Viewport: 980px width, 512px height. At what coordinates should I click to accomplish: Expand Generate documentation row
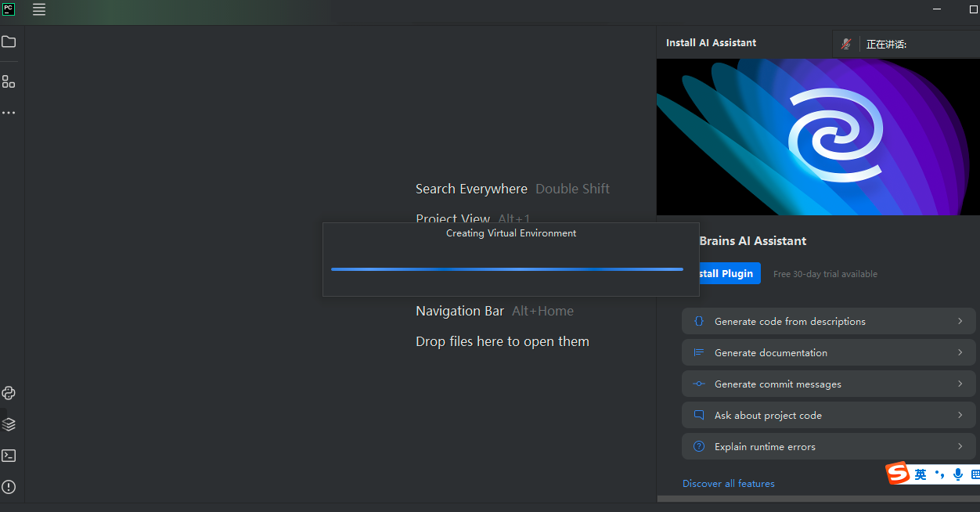829,352
